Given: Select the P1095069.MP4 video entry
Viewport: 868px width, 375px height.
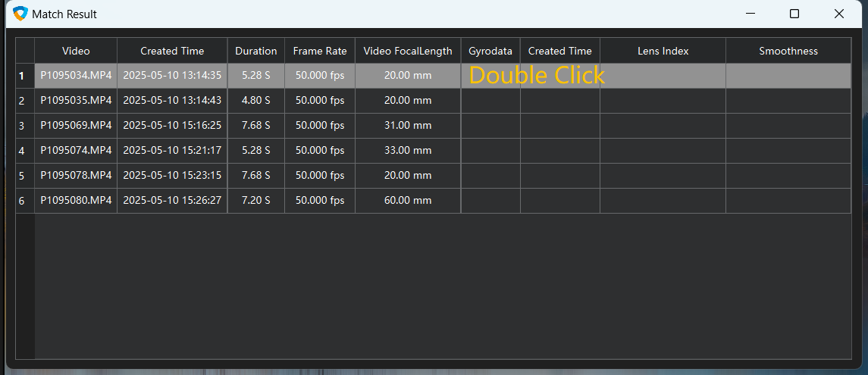Looking at the screenshot, I should [76, 126].
